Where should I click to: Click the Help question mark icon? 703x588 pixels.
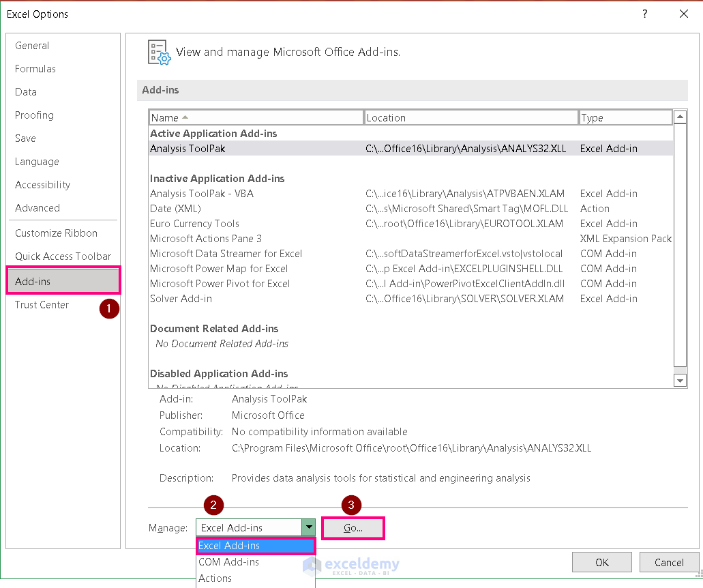point(644,14)
